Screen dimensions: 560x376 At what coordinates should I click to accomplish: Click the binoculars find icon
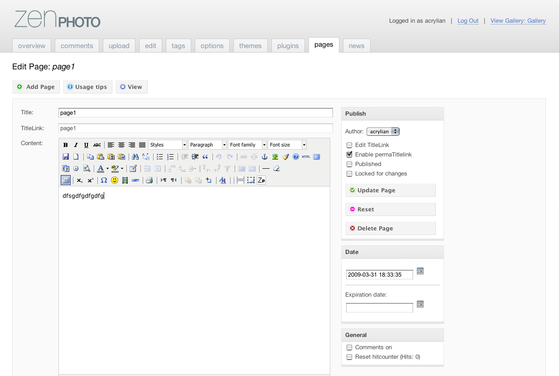point(135,157)
